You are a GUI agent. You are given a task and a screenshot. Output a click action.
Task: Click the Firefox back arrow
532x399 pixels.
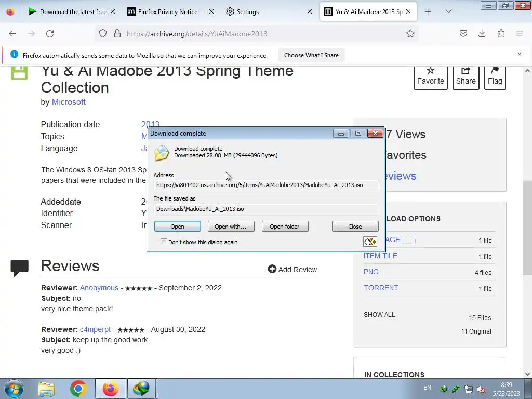12,34
